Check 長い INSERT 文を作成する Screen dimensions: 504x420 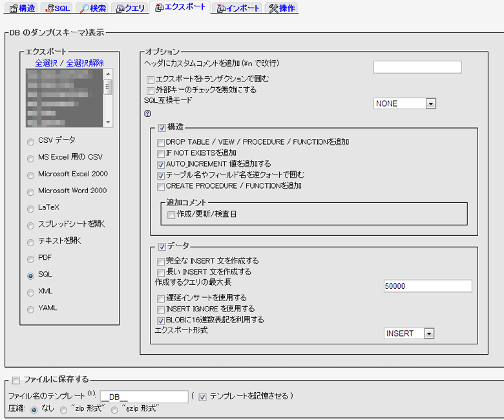[161, 273]
